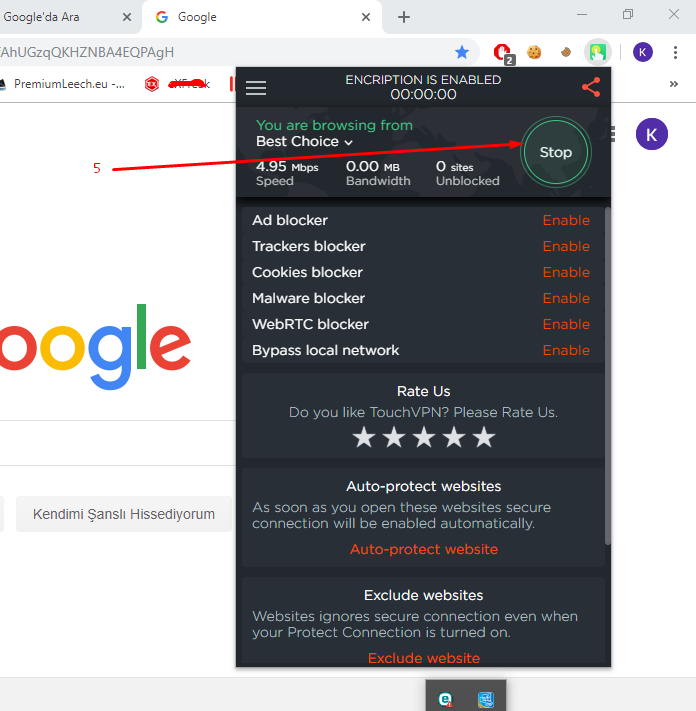Open the small brown cookie extension icon
Screen dimensions: 696x711
pyautogui.click(x=565, y=53)
